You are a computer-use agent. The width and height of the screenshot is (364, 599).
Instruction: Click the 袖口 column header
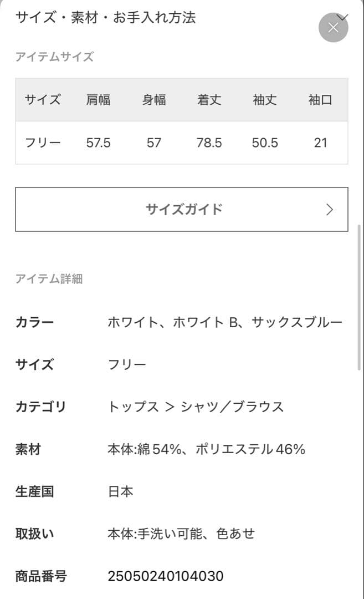pos(320,100)
